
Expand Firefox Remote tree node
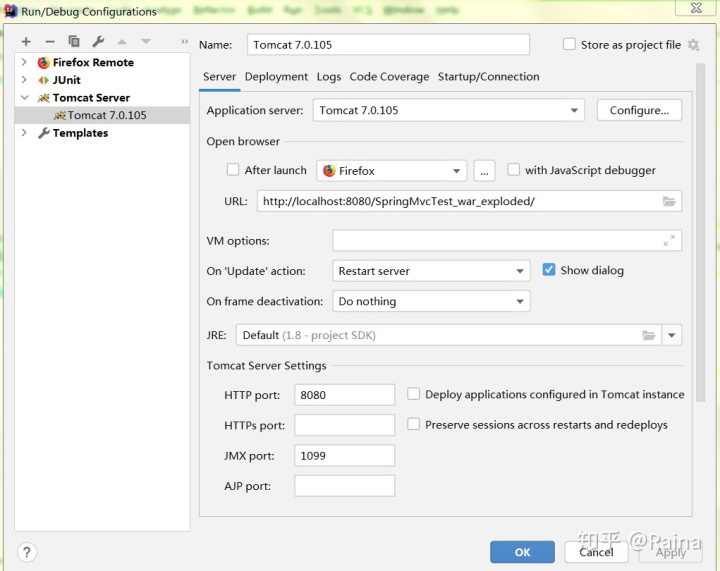coord(24,62)
